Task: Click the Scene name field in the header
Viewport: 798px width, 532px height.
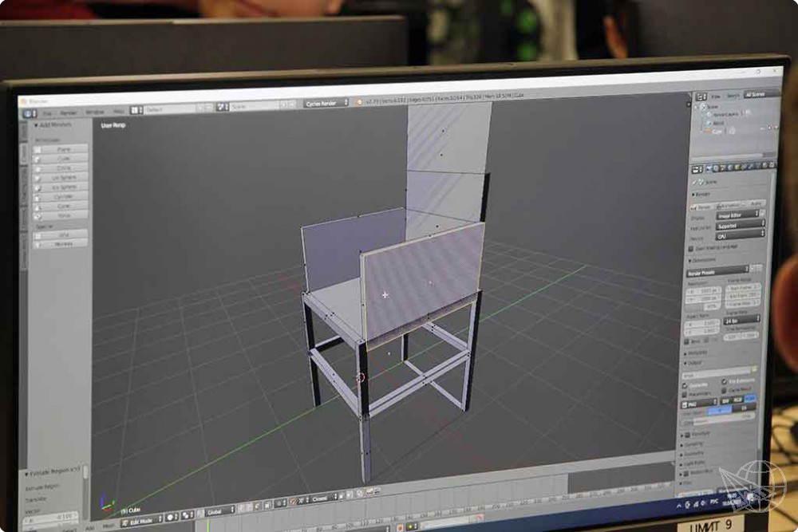Action: tap(255, 106)
